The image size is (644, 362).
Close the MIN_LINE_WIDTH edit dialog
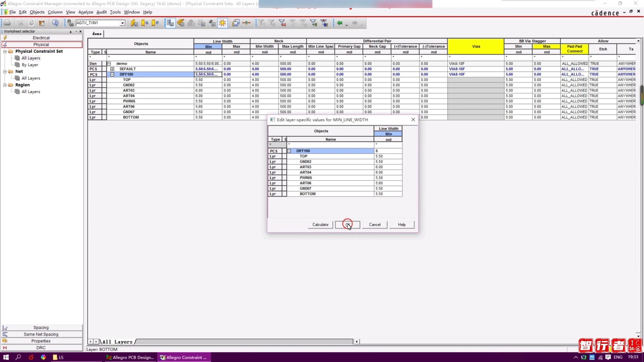tap(413, 120)
